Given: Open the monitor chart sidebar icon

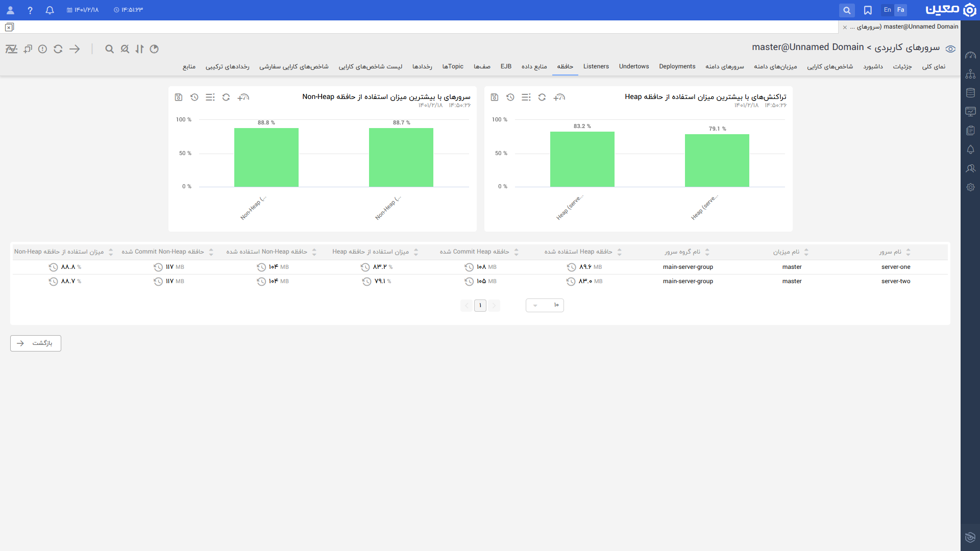Looking at the screenshot, I should coord(970,112).
